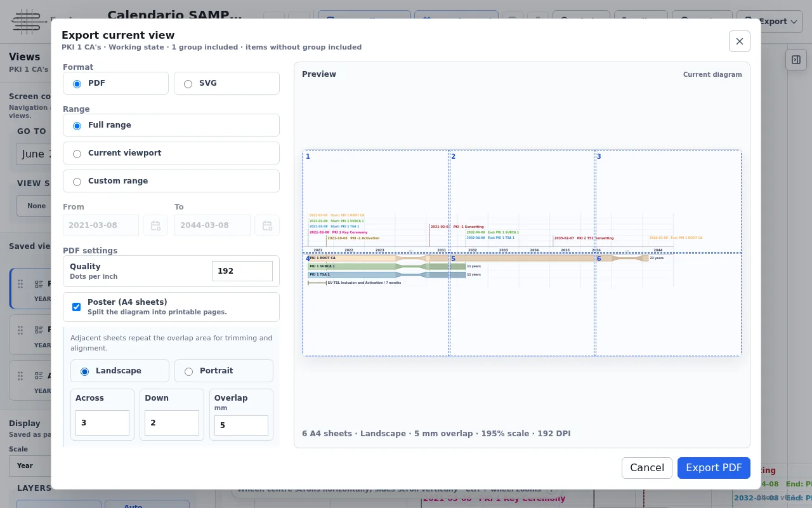Viewport: 812px width, 508px height.
Task: Open the Export dropdown in the toolbar
Action: click(x=771, y=22)
